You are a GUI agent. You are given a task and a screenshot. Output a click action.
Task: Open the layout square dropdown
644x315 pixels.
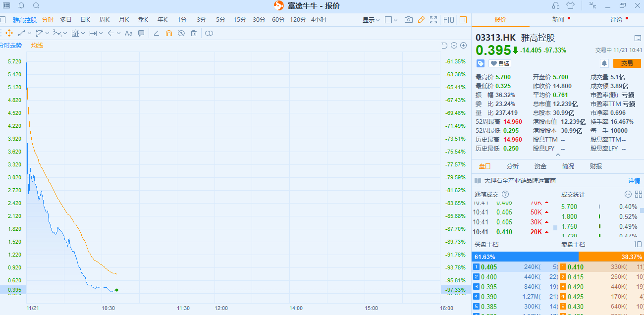391,20
